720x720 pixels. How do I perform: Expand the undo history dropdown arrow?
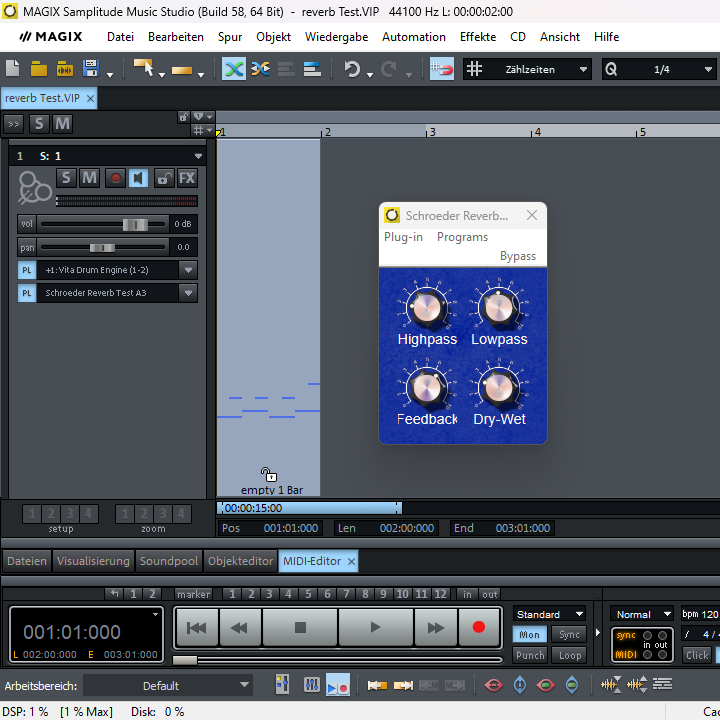(370, 75)
